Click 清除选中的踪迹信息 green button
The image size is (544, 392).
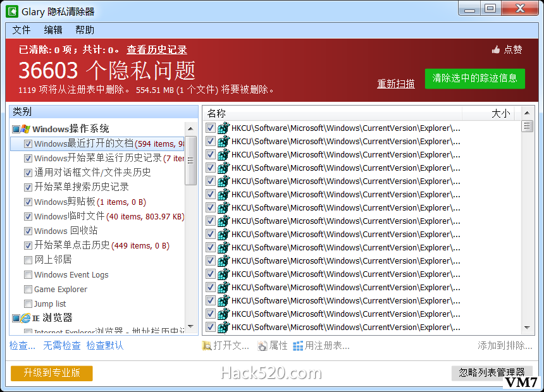[474, 78]
